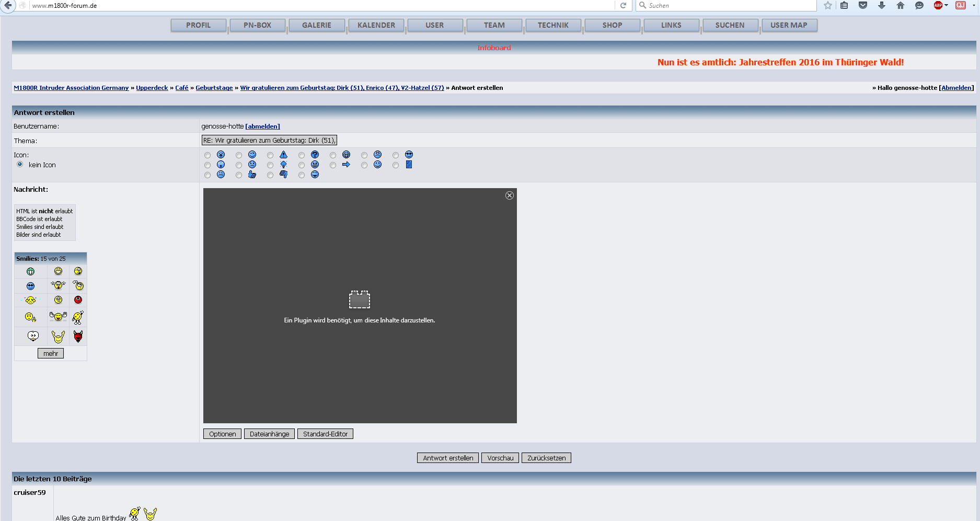The image size is (980, 521).
Task: Click the [abmelden] link beside genosse-hotte
Action: pos(262,126)
